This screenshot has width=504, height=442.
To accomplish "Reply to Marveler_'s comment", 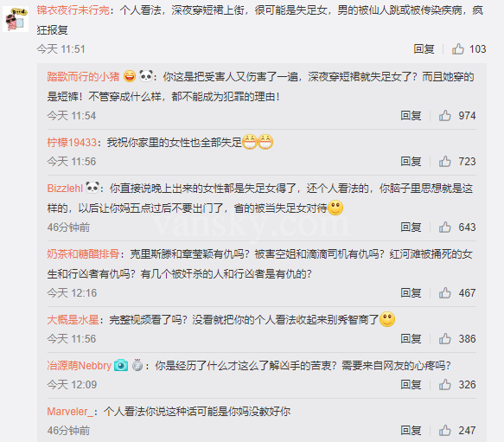I will click(x=411, y=431).
